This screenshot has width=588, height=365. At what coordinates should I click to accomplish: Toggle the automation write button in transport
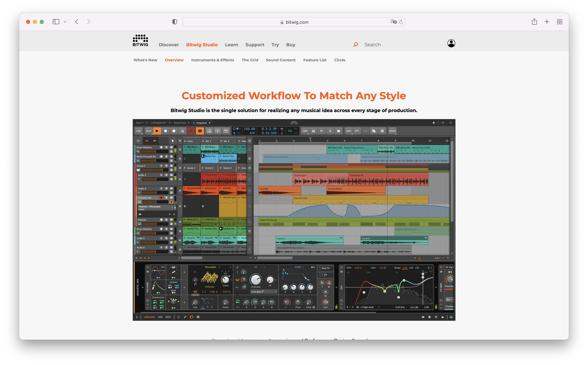pos(182,131)
